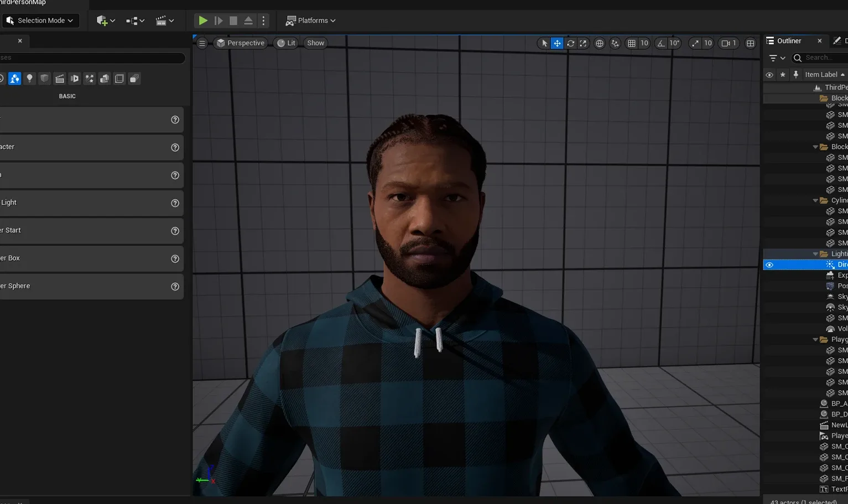Open the Outliner filter dropdown
848x504 pixels.
777,58
